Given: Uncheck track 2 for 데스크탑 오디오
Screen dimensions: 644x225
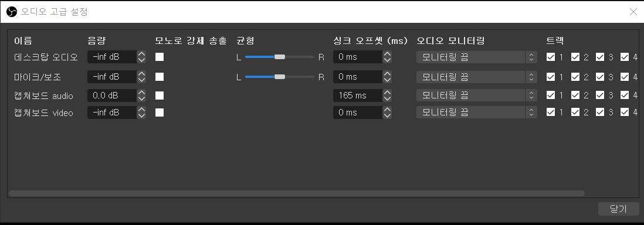Looking at the screenshot, I should (575, 57).
